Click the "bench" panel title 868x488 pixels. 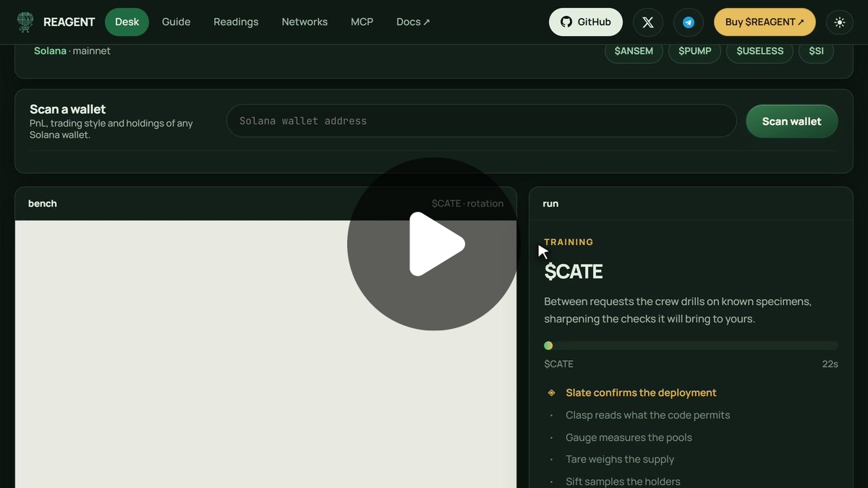coord(43,204)
